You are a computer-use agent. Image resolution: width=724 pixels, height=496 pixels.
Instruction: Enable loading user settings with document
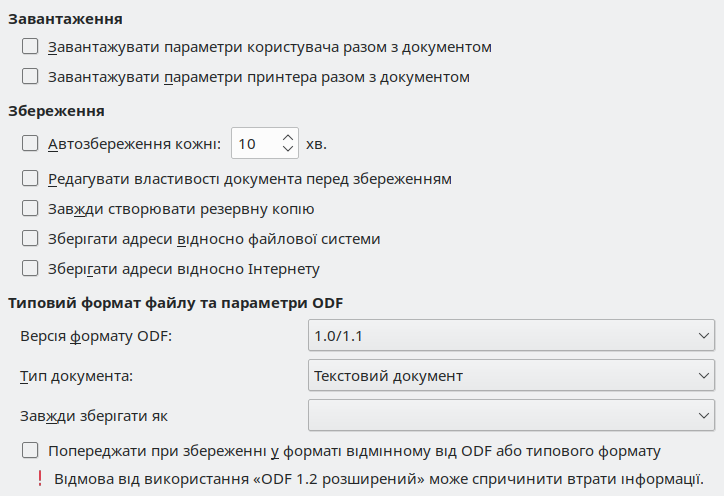click(x=30, y=46)
